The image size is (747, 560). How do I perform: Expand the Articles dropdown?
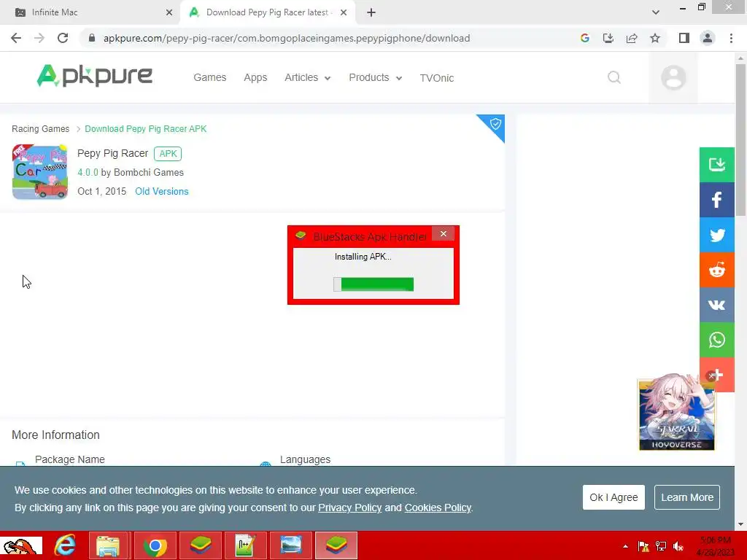pos(307,77)
